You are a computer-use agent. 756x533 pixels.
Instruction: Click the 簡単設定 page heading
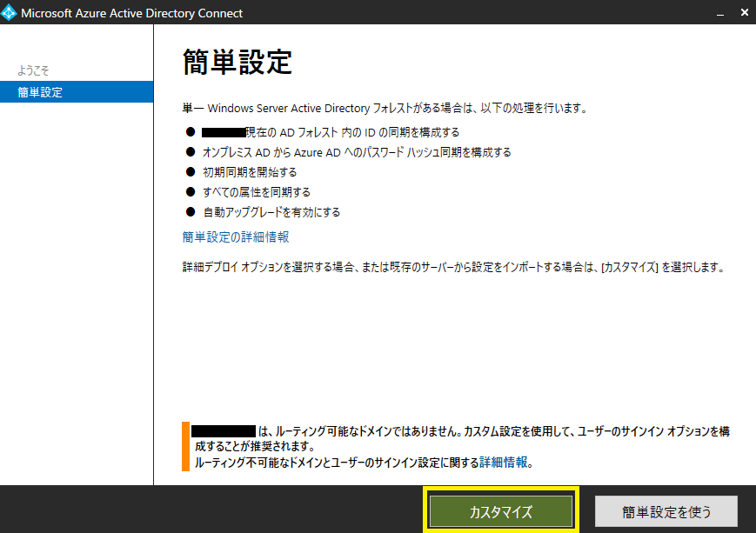click(238, 62)
